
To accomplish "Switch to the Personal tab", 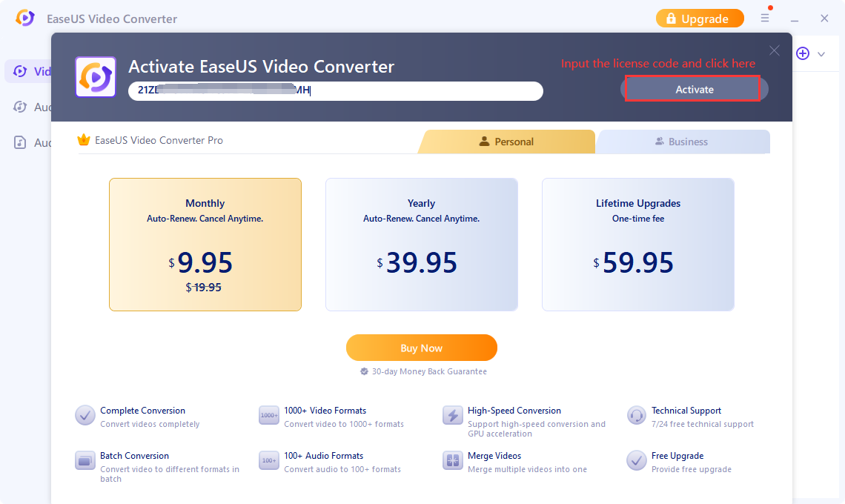I will pyautogui.click(x=506, y=142).
